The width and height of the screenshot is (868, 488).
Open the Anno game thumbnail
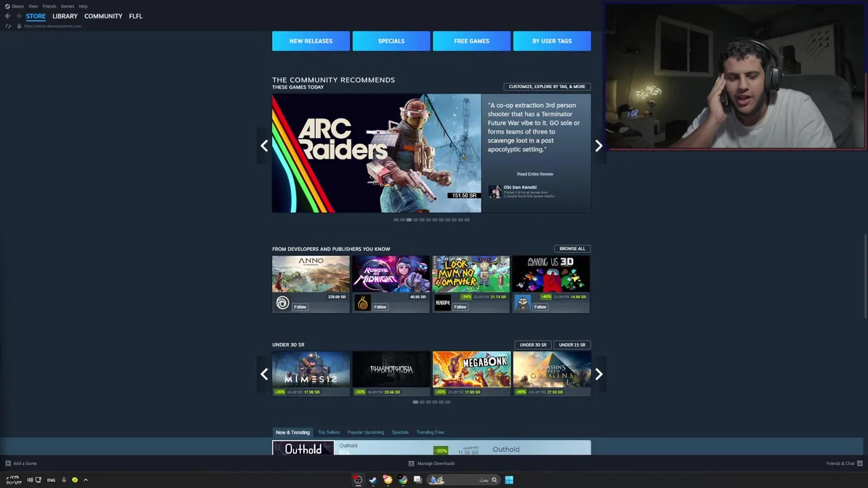pyautogui.click(x=311, y=274)
